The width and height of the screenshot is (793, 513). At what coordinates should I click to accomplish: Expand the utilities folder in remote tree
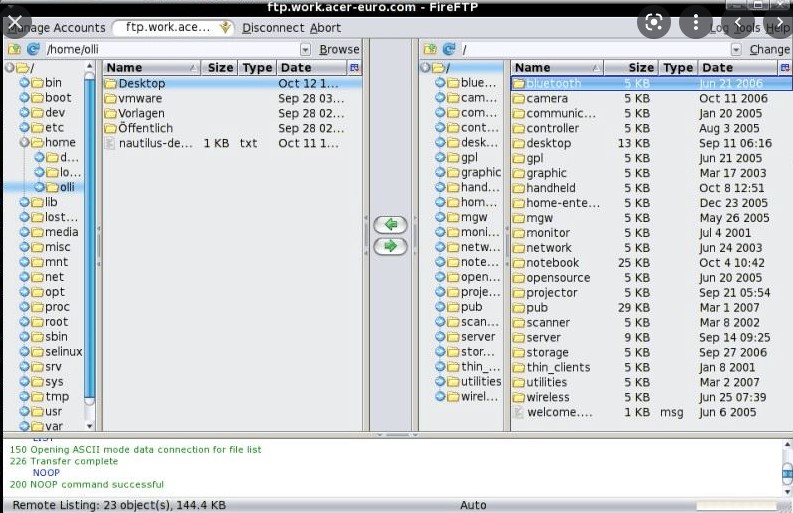[440, 381]
